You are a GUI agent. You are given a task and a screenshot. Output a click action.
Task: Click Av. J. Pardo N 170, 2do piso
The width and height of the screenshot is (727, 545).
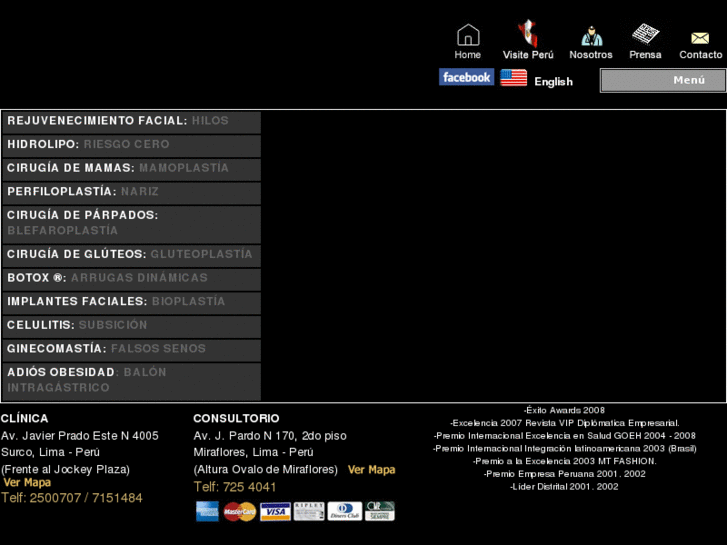click(x=270, y=436)
